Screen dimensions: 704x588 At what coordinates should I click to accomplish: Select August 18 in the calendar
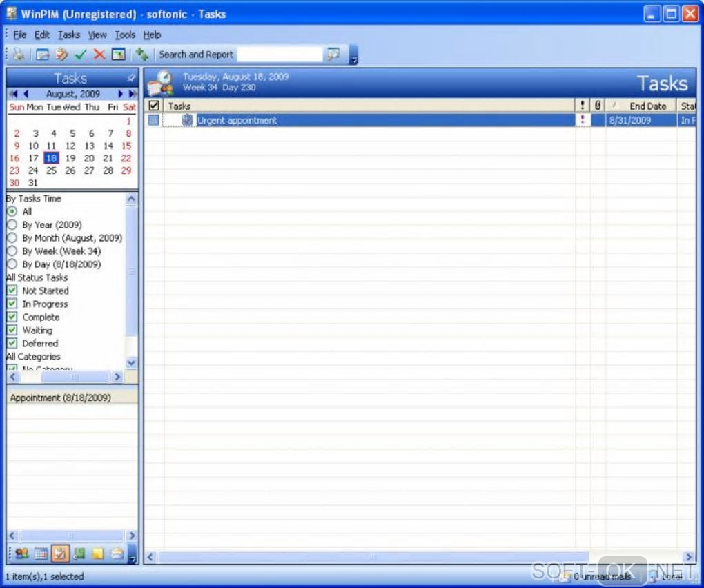coord(51,158)
